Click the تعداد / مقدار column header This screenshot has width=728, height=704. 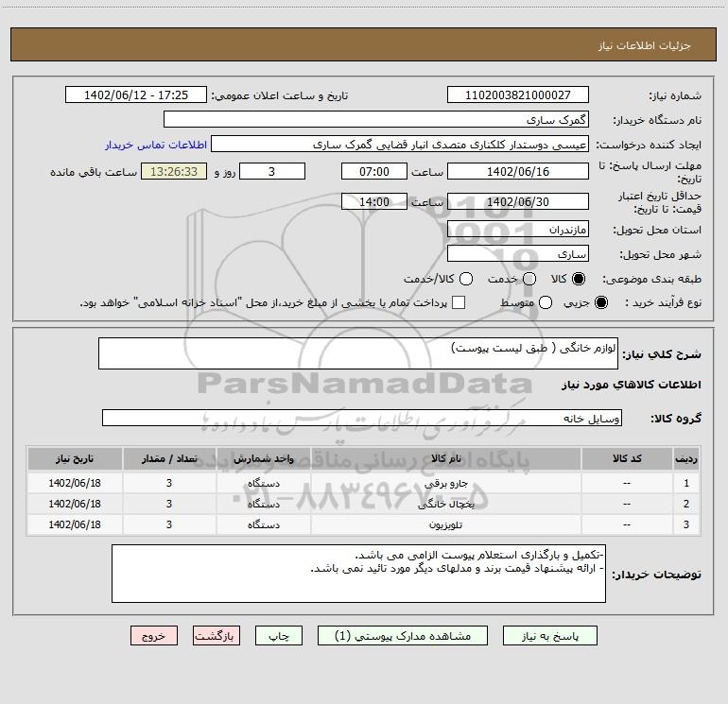click(169, 458)
